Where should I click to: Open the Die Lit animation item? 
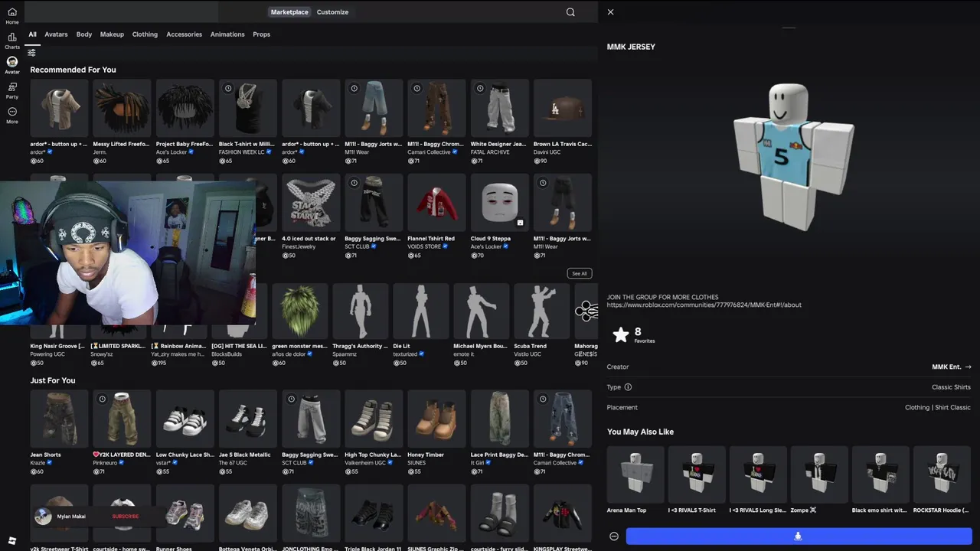coord(421,324)
